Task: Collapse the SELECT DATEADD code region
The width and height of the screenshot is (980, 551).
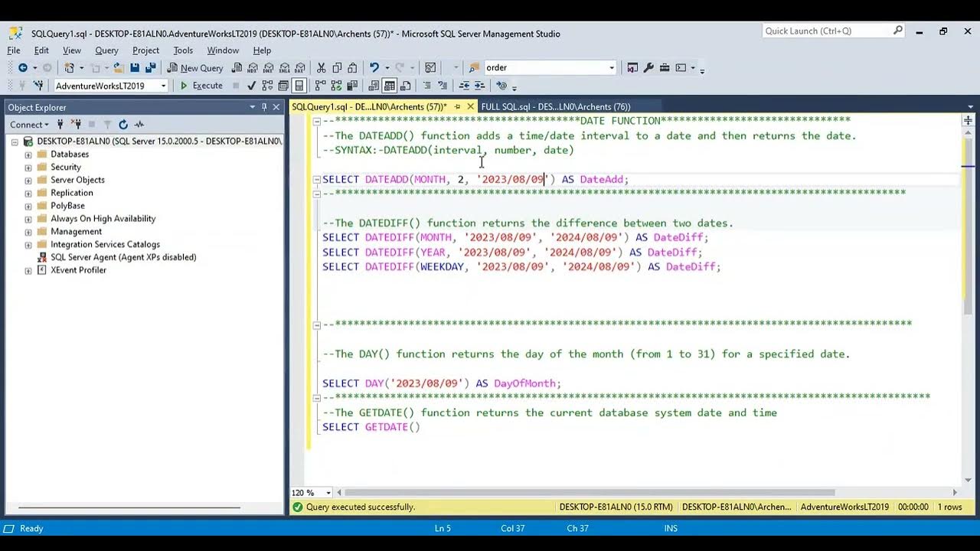Action: tap(316, 179)
